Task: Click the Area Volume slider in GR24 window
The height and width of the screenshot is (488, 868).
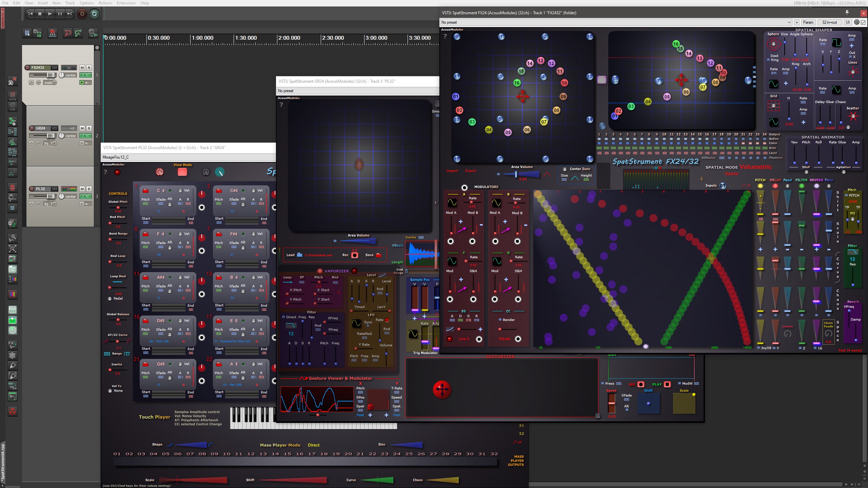Action: 358,241
